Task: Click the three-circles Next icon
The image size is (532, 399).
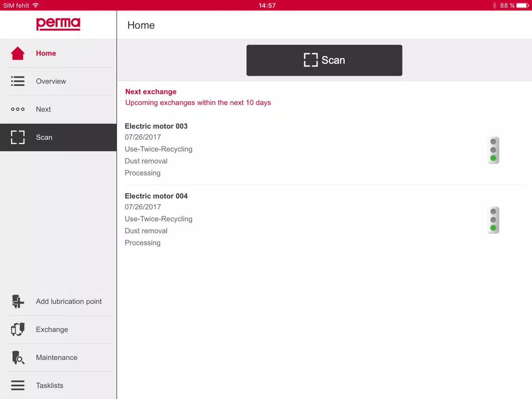Action: (18, 109)
